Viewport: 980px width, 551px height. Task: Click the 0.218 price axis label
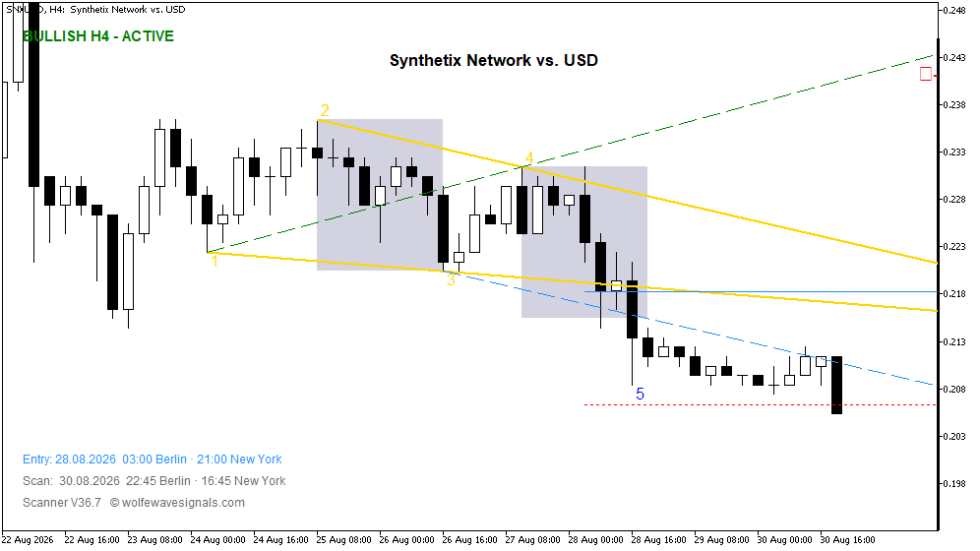[953, 293]
